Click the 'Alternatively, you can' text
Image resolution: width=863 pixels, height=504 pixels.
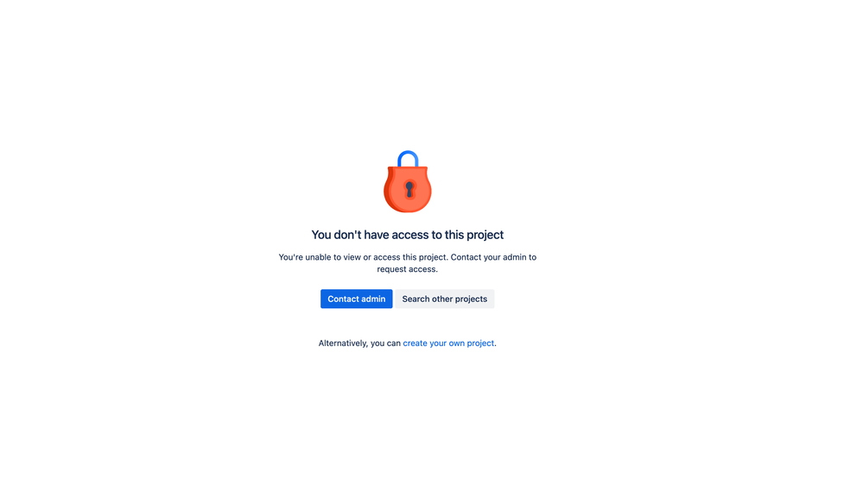coord(359,343)
